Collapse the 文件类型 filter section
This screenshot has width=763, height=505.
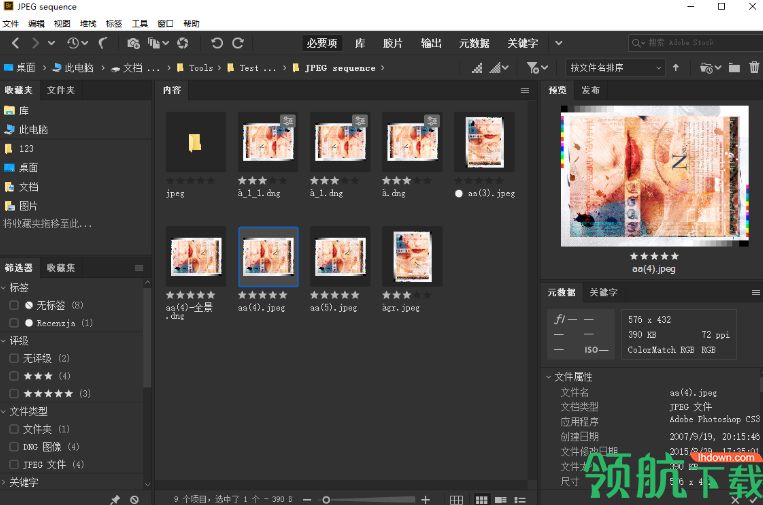[4, 411]
